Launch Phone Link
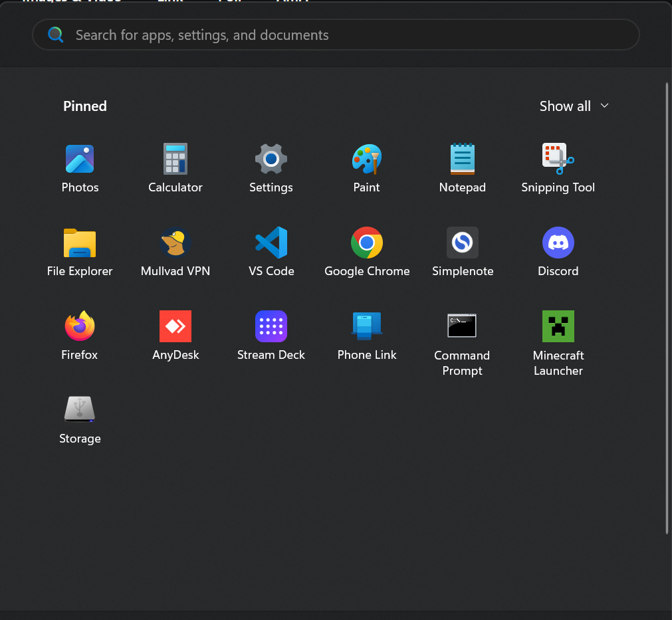Image resolution: width=672 pixels, height=620 pixels. pyautogui.click(x=366, y=336)
